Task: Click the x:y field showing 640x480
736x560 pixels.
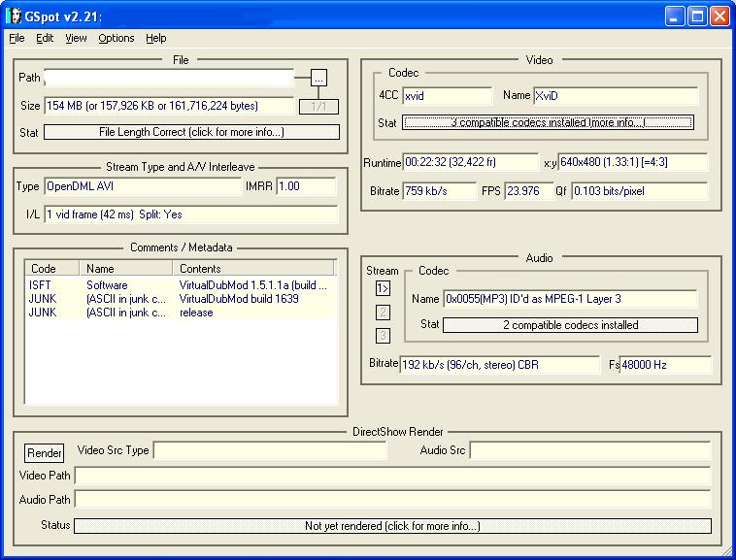Action: coord(633,162)
